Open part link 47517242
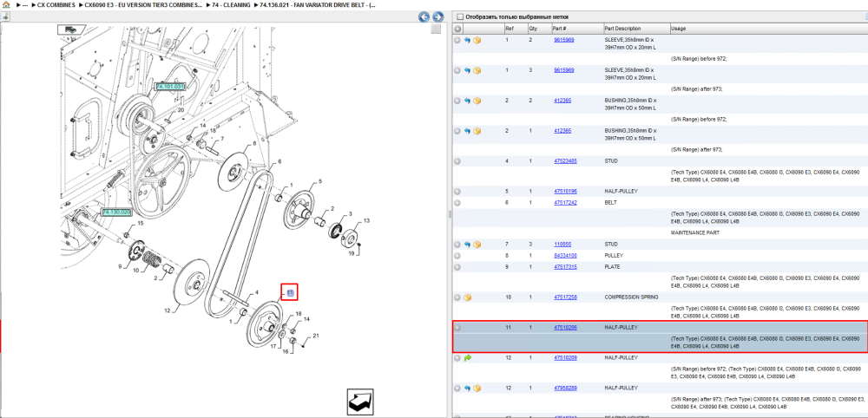 pyautogui.click(x=565, y=203)
